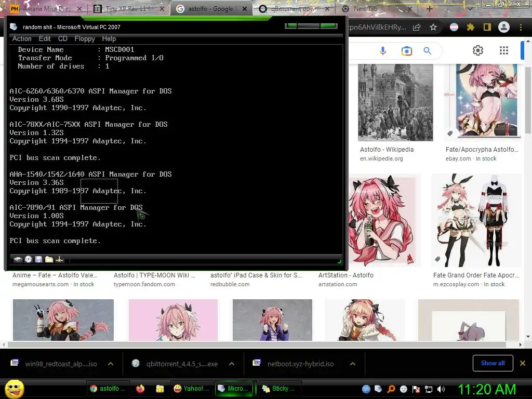The height and width of the screenshot is (399, 532).
Task: Click the striped flag extension icon
Action: pos(454,27)
